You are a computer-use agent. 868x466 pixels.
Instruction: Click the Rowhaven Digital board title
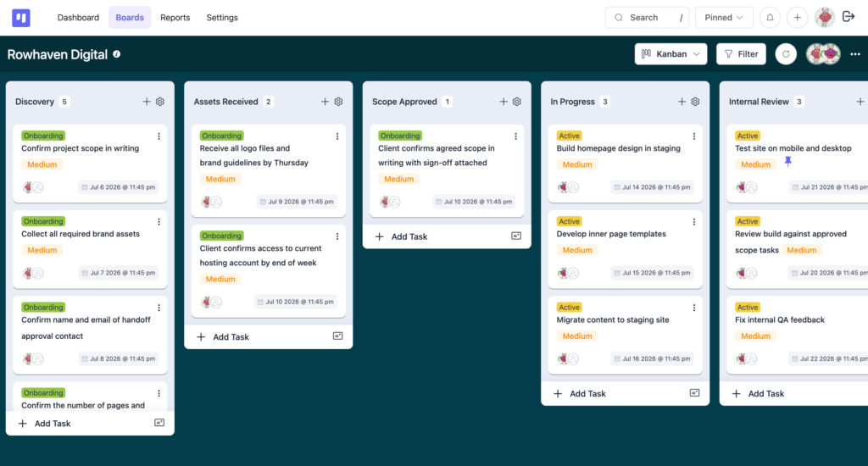tap(58, 54)
